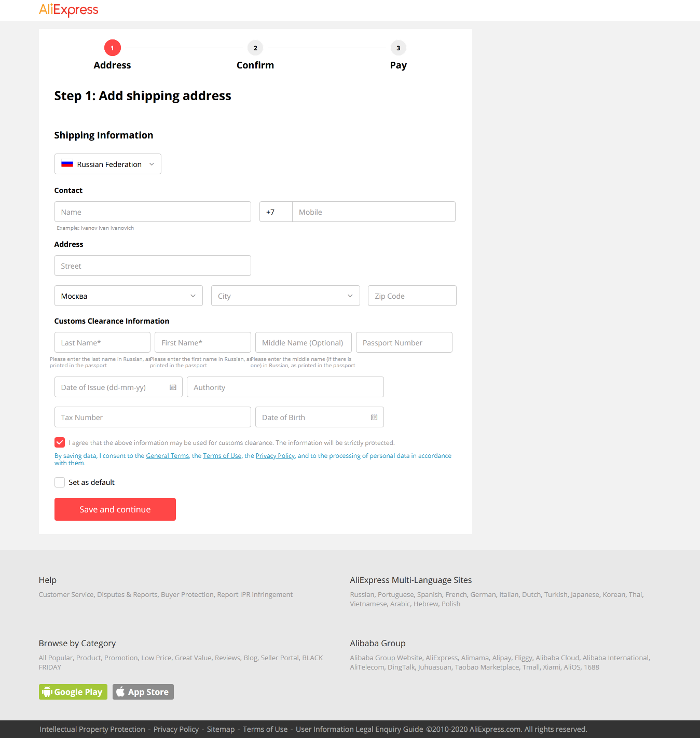Open the Alibaba Cloud link
The image size is (700, 738).
click(557, 658)
